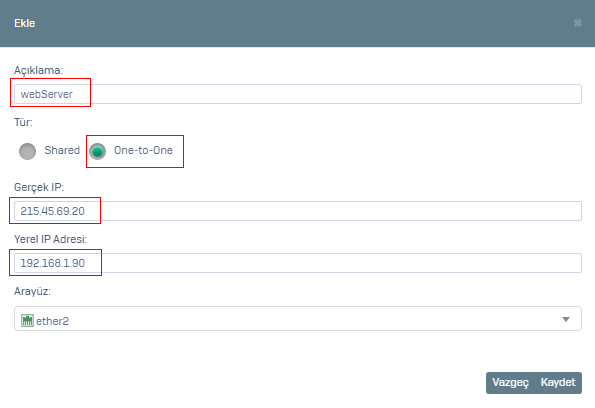The image size is (595, 408).
Task: Click the Shared option label text
Action: pyautogui.click(x=62, y=150)
